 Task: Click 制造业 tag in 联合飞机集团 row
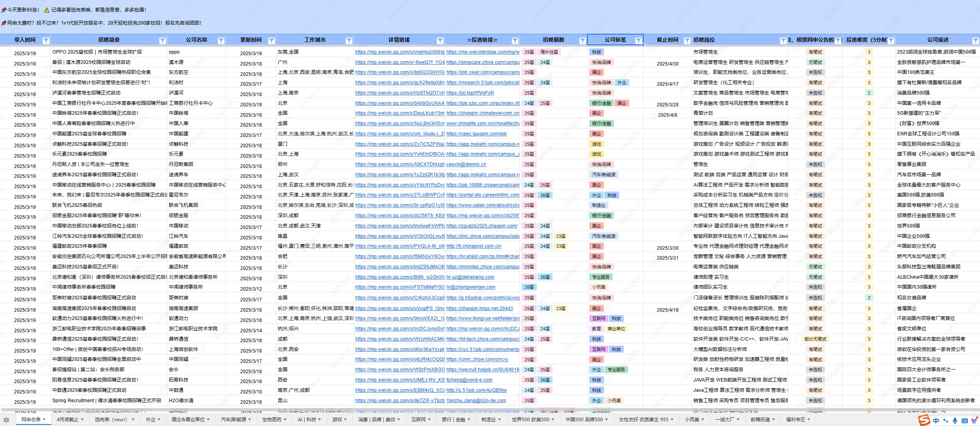pyautogui.click(x=598, y=205)
